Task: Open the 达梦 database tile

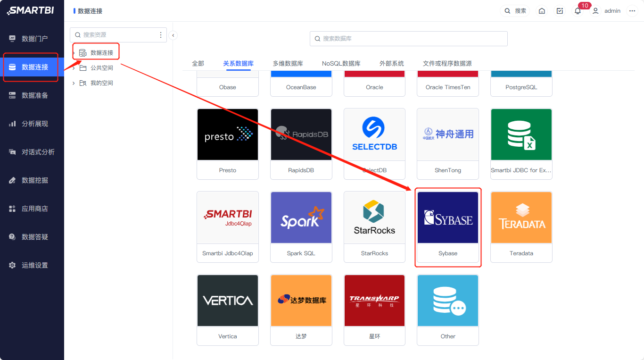Action: click(301, 310)
